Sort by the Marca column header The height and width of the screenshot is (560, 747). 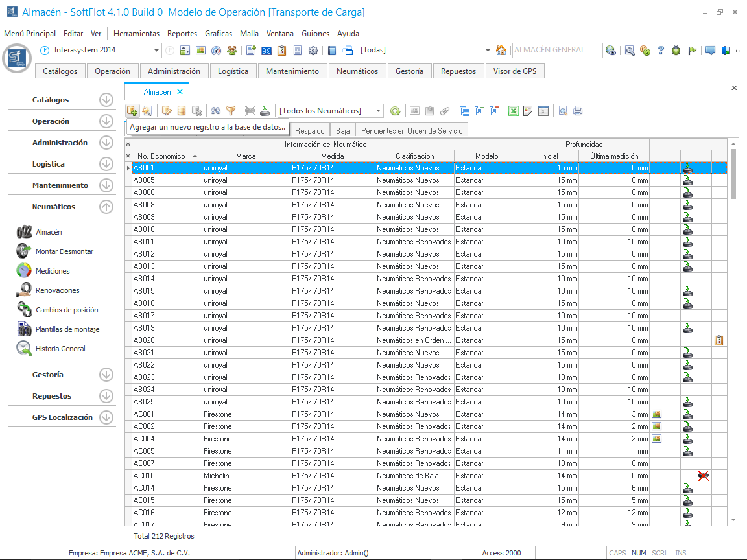coord(246,156)
